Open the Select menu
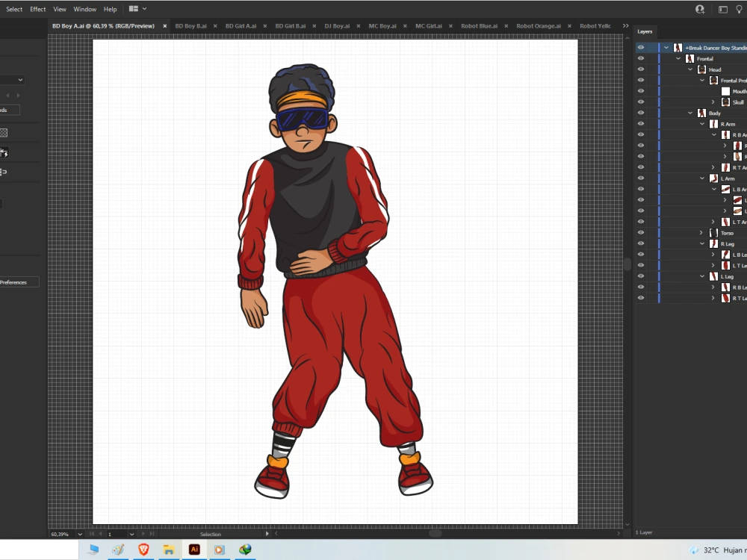Viewport: 747px width, 560px height. [x=14, y=9]
